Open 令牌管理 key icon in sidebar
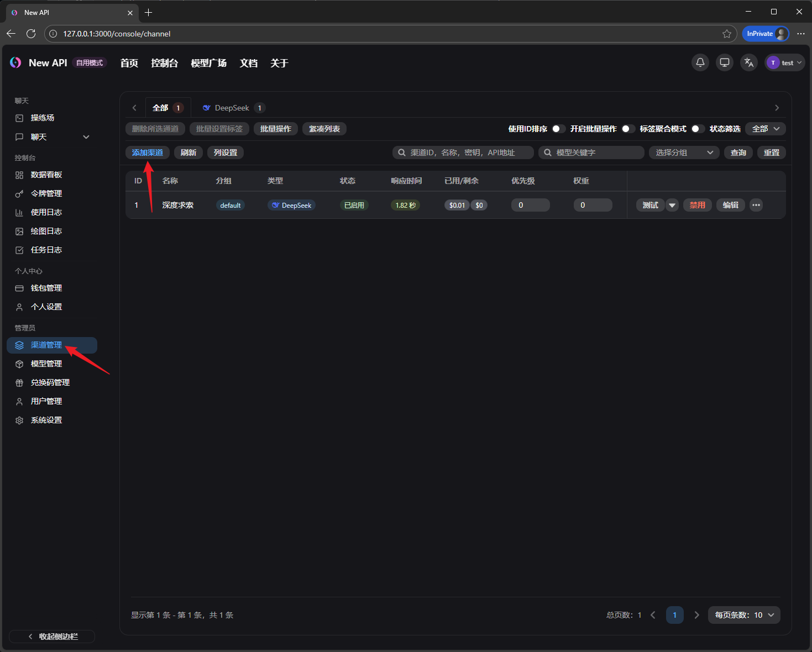The height and width of the screenshot is (652, 812). [x=19, y=194]
